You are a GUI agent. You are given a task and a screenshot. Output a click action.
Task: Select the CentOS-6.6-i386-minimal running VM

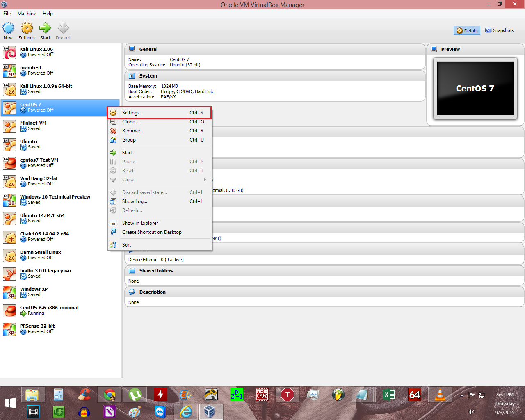(x=61, y=310)
